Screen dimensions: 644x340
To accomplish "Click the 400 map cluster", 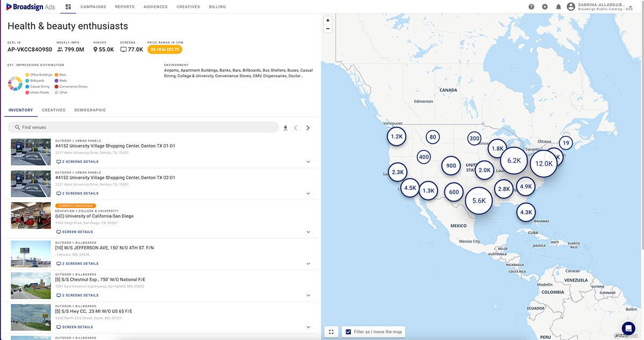I will point(424,157).
